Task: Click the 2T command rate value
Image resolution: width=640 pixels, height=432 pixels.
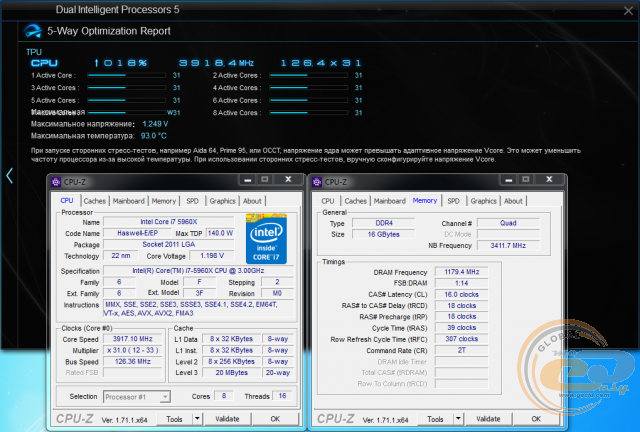Action: [462, 350]
